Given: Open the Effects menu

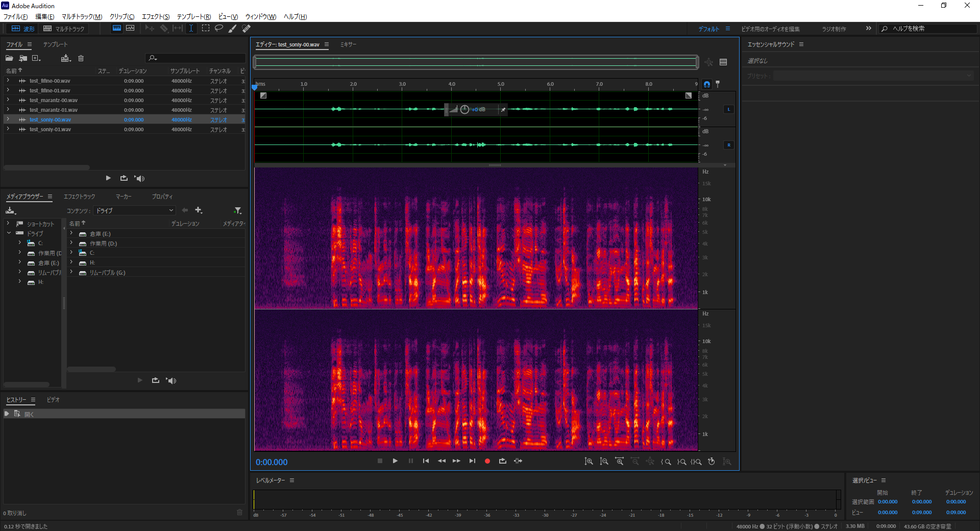Looking at the screenshot, I should click(x=155, y=17).
